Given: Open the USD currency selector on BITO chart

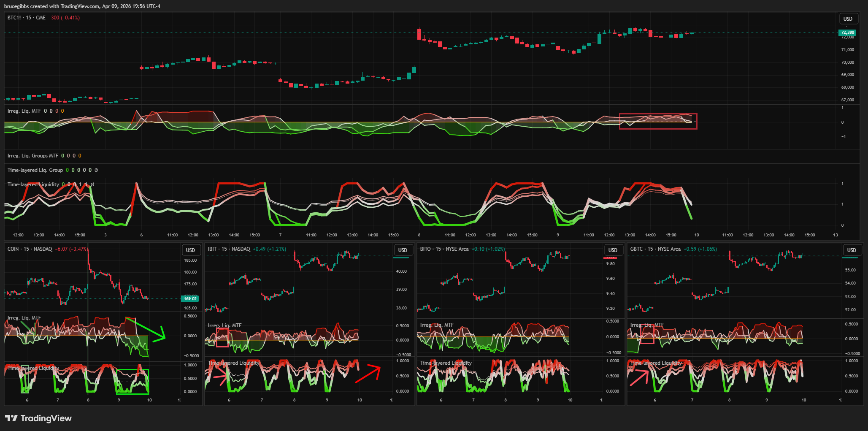Looking at the screenshot, I should click(x=613, y=250).
